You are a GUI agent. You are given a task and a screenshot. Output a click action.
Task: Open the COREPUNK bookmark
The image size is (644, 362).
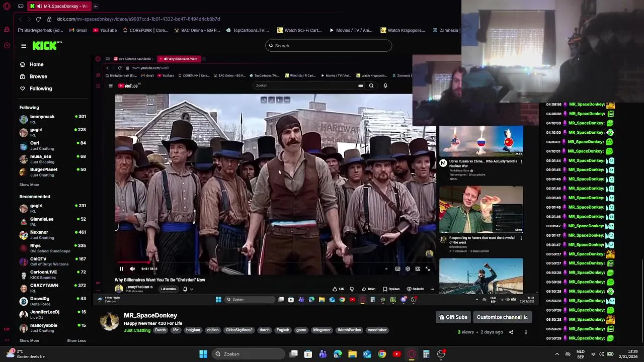(145, 30)
